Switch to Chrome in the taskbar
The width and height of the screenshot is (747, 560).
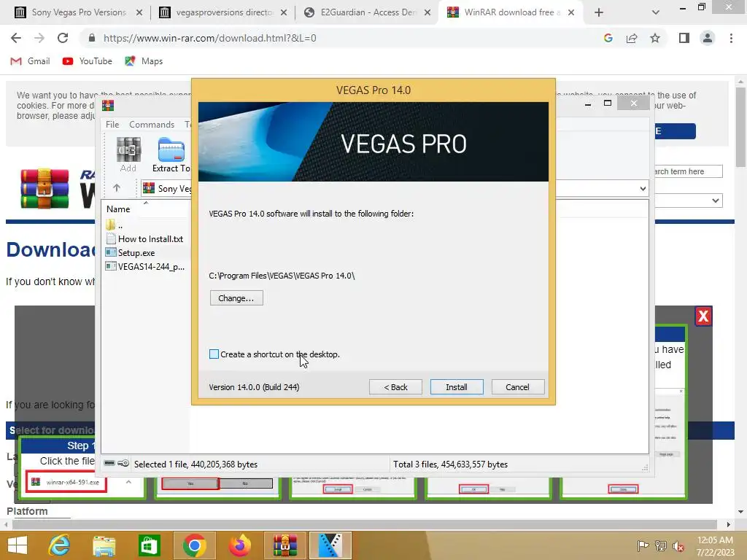pos(194,545)
